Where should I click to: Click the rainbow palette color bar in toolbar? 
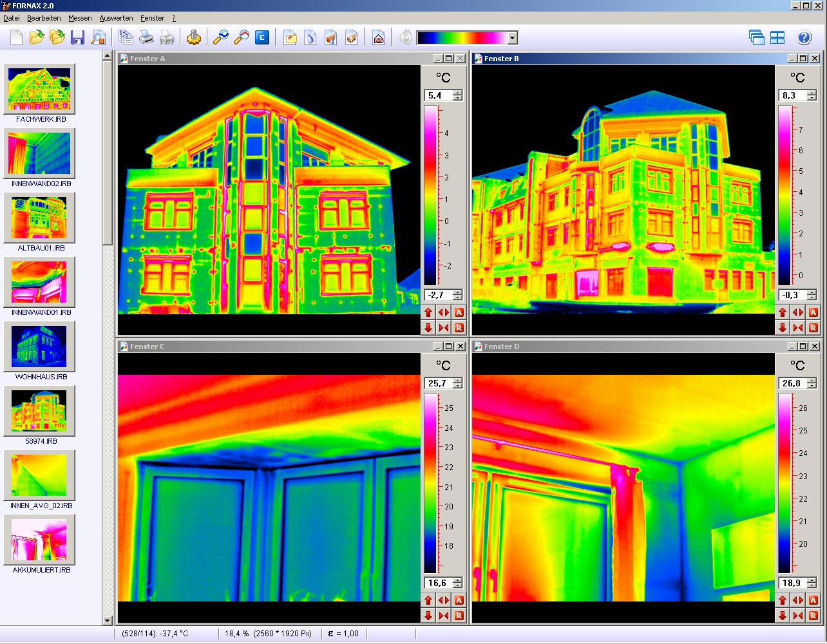(x=462, y=38)
